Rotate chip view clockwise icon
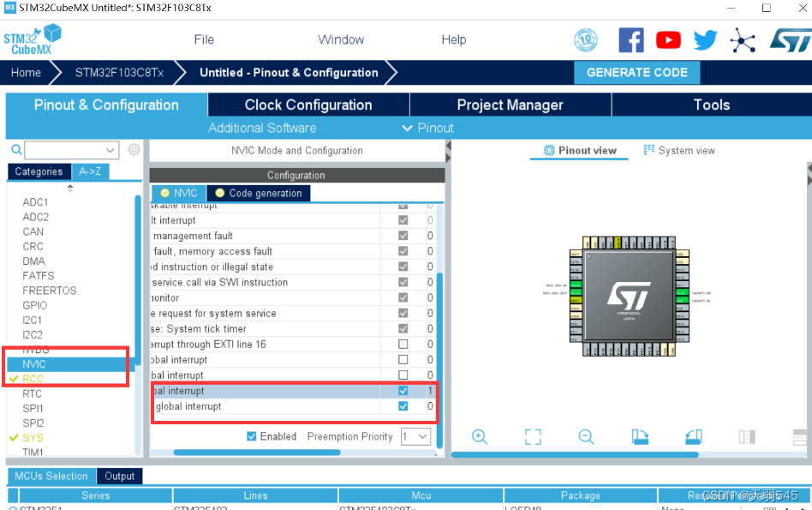 click(x=640, y=437)
